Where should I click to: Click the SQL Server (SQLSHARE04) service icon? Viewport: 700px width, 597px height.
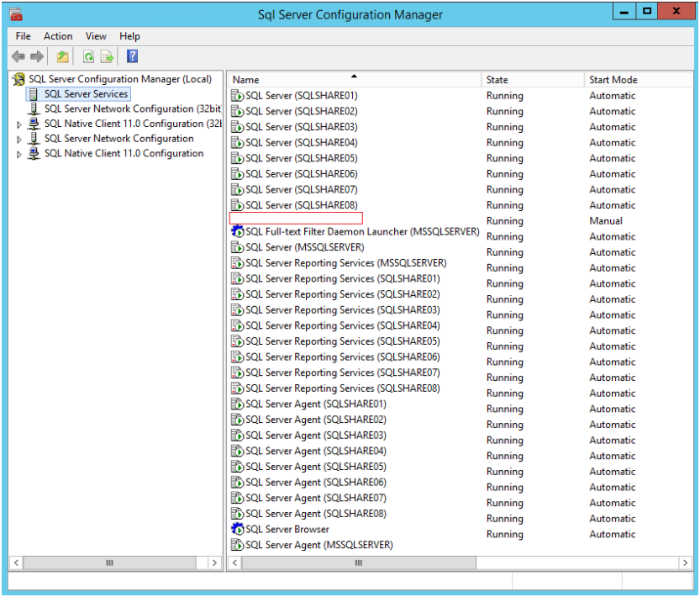(x=237, y=143)
